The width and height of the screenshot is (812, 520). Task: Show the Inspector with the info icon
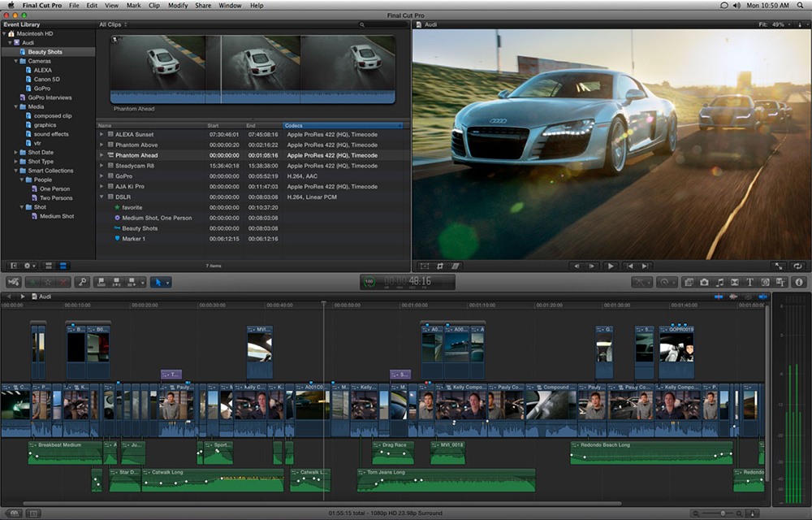point(798,282)
